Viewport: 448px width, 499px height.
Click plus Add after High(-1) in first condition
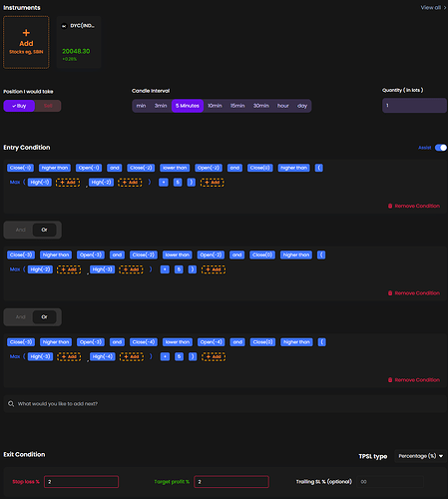pos(68,183)
